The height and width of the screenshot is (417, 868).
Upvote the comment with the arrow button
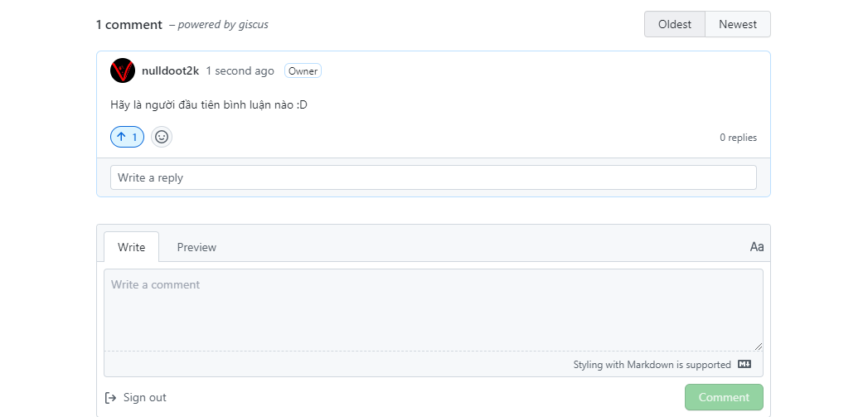(128, 137)
